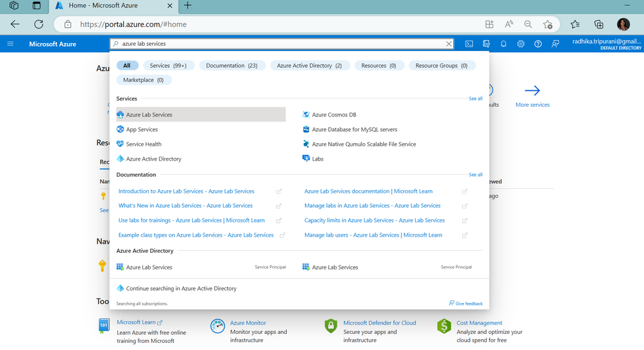Screen dimensions: 644x350
Task: Go back in the browser
Action: pyautogui.click(x=15, y=24)
